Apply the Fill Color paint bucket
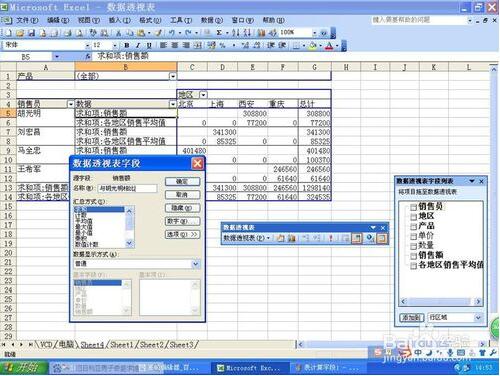The height and width of the screenshot is (376, 500). coord(313,46)
